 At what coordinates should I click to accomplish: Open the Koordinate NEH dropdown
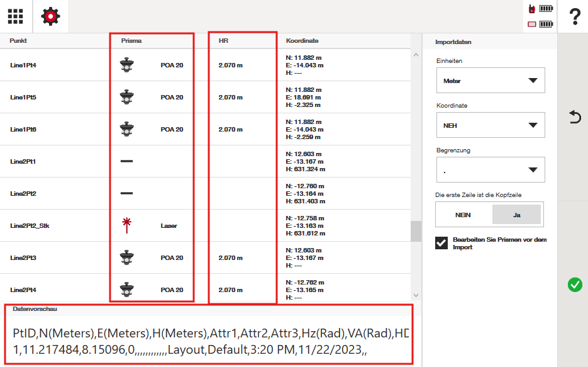point(490,125)
